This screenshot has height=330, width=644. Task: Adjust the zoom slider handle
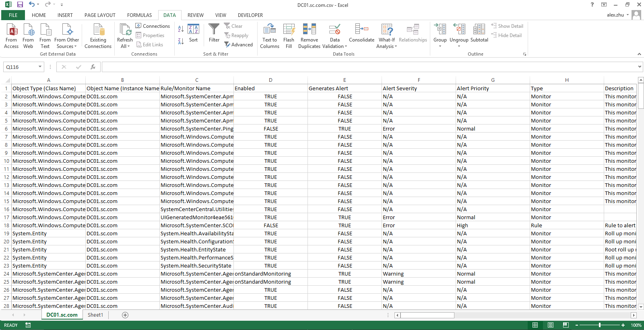pos(600,325)
